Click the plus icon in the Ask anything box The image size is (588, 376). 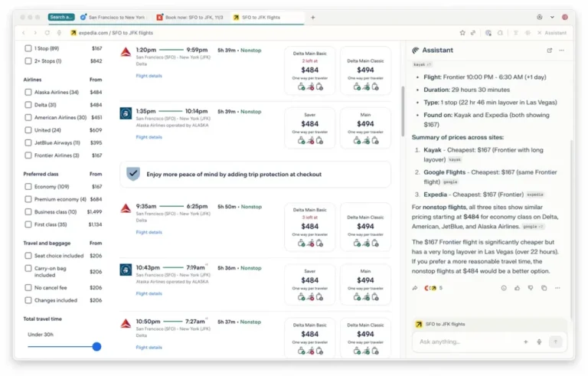pyautogui.click(x=525, y=342)
